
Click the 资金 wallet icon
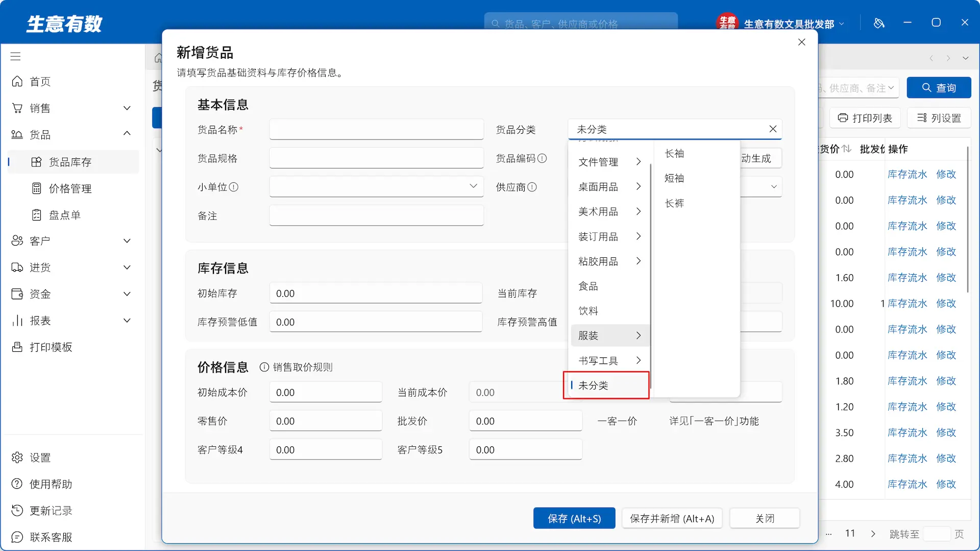pos(17,294)
